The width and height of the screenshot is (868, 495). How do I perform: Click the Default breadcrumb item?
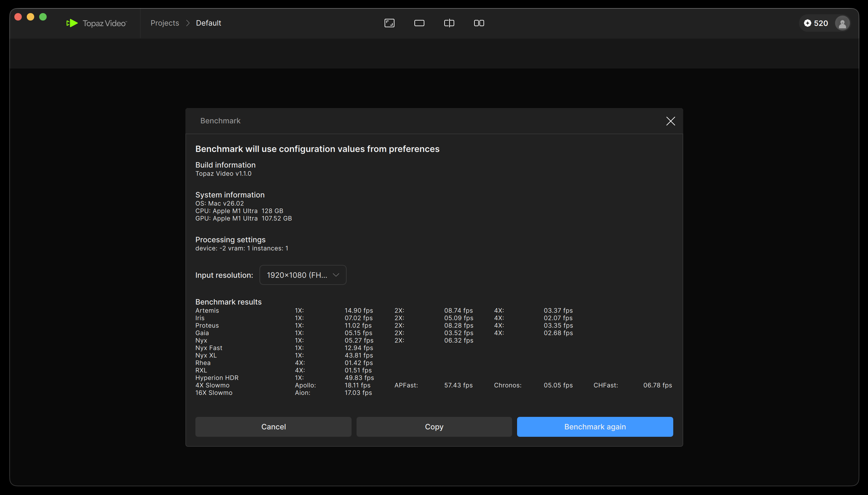point(208,23)
